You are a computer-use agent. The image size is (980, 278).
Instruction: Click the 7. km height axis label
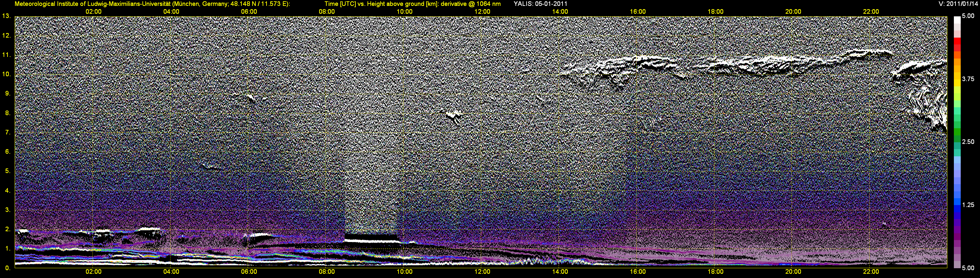(x=8, y=132)
